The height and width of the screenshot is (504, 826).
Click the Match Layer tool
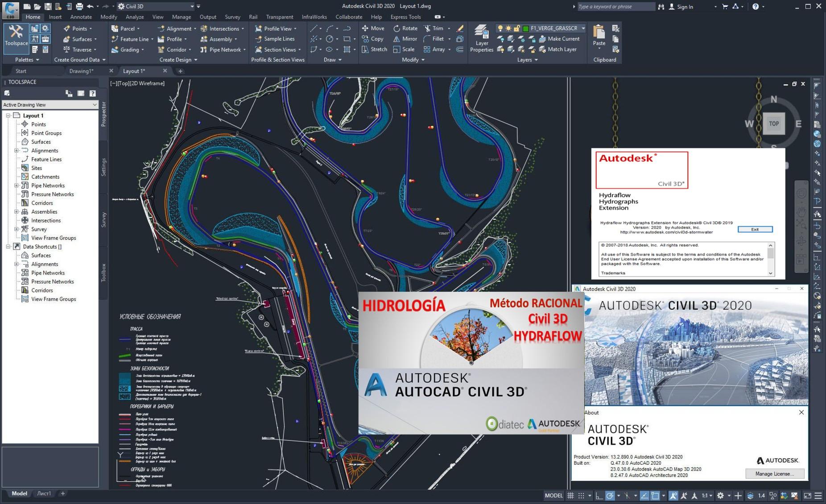pos(558,49)
